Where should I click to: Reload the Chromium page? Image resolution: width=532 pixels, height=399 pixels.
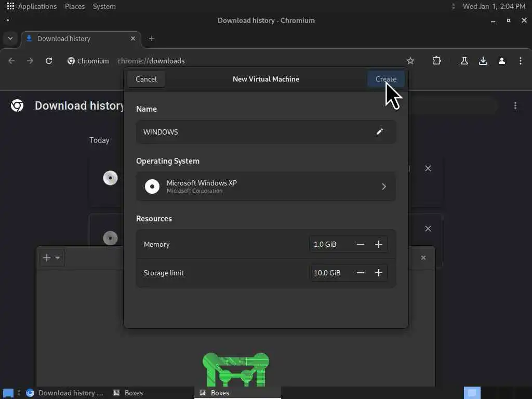(49, 61)
